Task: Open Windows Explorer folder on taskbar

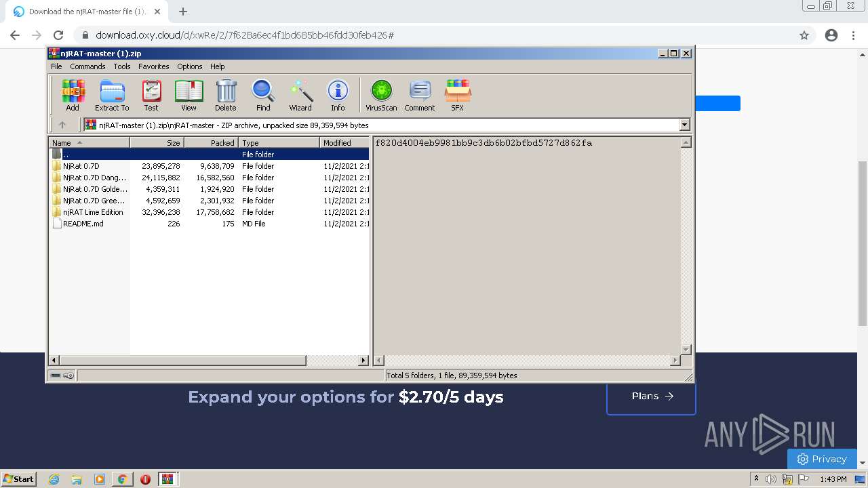Action: pyautogui.click(x=77, y=479)
